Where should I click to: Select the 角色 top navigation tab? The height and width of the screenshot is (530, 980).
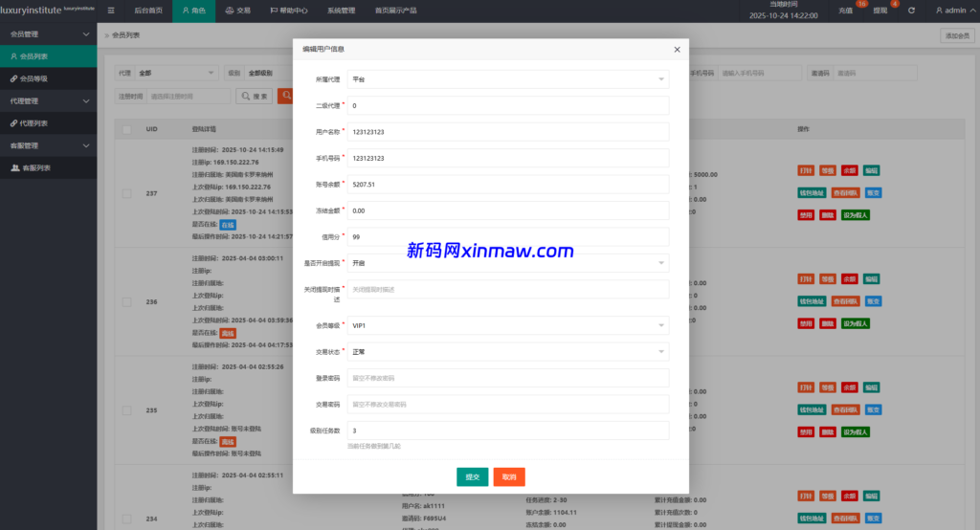193,11
